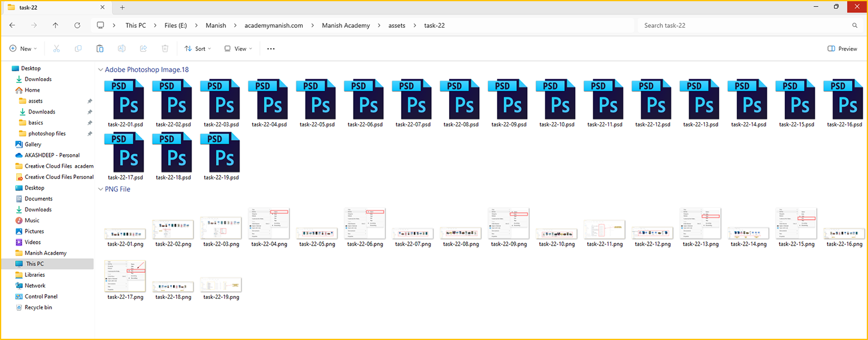Open the See more options menu

coord(271,49)
